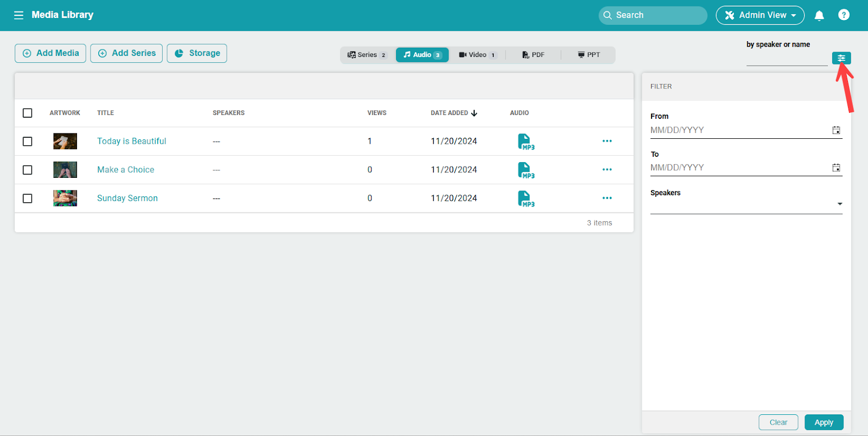Screen dimensions: 868x436
Task: Click the Make a Choice artwork thumbnail
Action: pyautogui.click(x=65, y=170)
